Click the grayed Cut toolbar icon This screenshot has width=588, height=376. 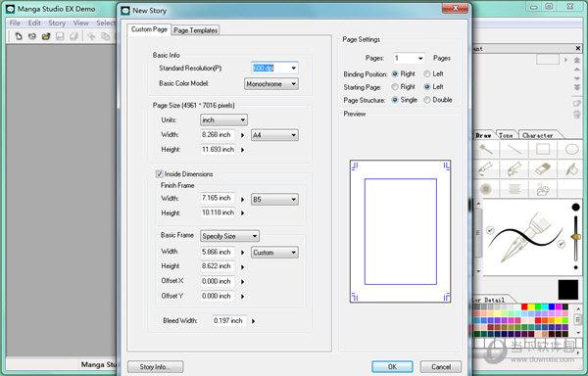click(91, 36)
